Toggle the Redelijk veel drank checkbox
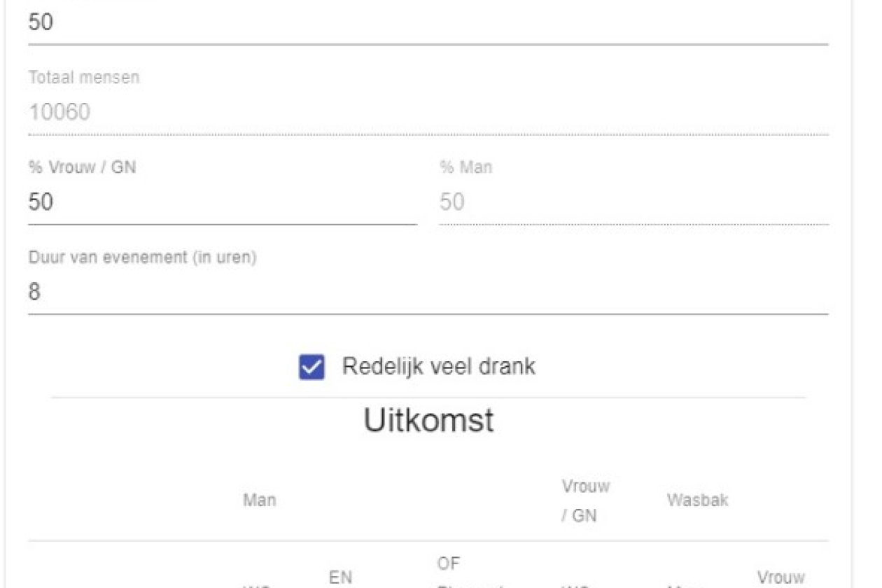This screenshot has height=588, width=882. [x=311, y=367]
